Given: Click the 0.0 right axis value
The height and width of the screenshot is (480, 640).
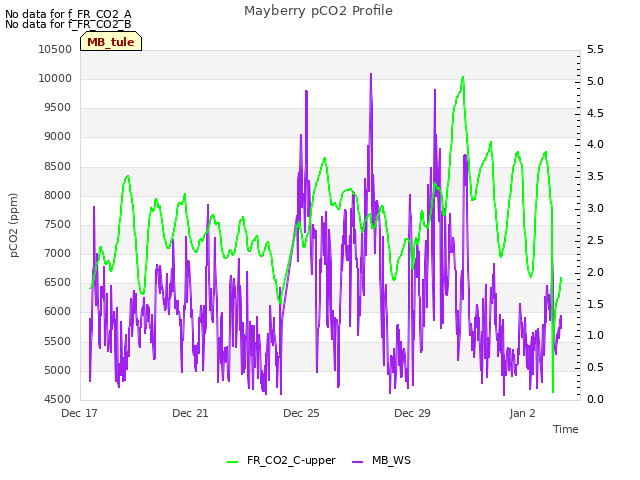Looking at the screenshot, I should pos(595,399).
